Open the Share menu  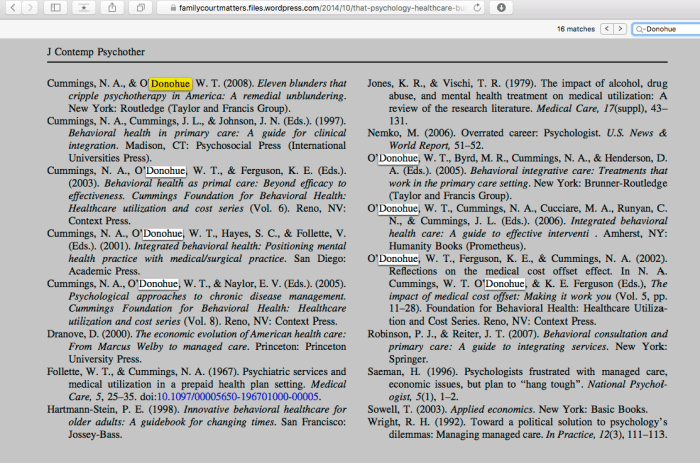(113, 7)
